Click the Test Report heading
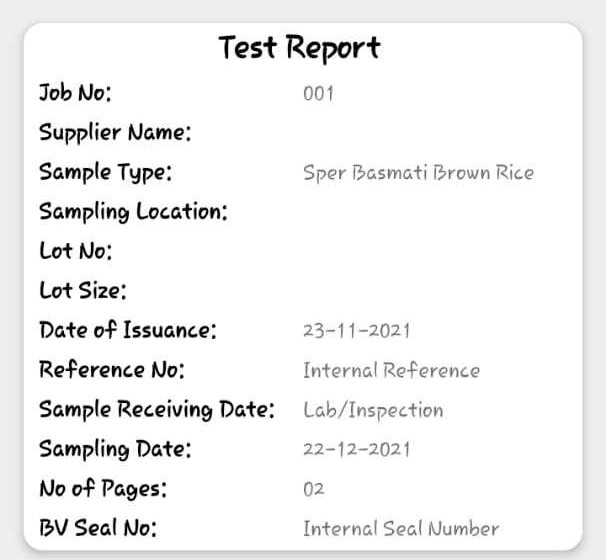 pyautogui.click(x=300, y=48)
